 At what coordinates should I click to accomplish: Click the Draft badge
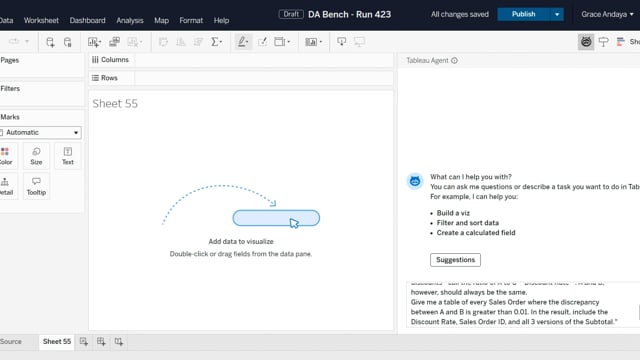291,14
